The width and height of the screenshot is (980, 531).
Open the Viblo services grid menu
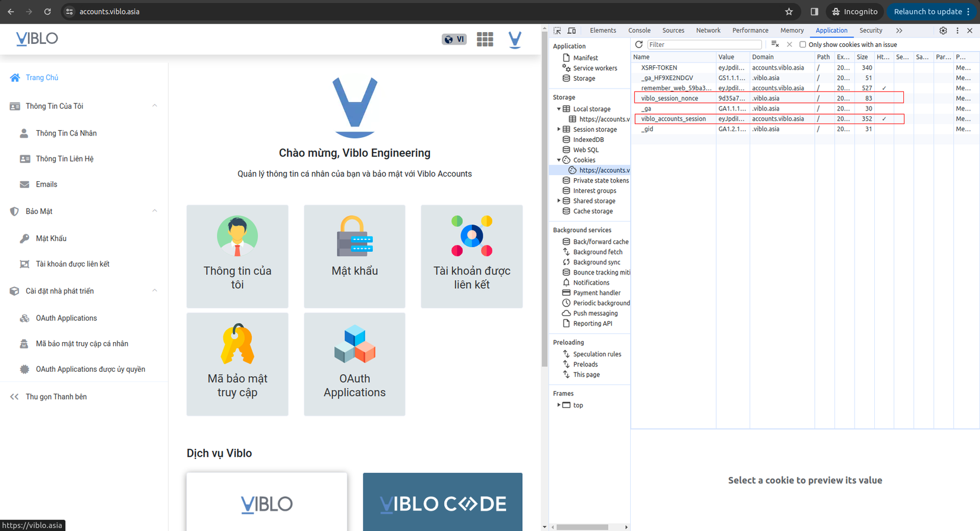(x=485, y=39)
